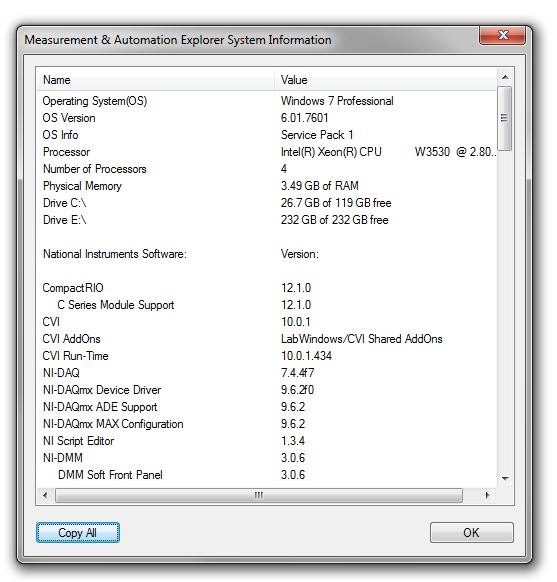Select the LabWindows/CVI Shared AddOns value
Screen dimensions: 557x582
(x=362, y=339)
